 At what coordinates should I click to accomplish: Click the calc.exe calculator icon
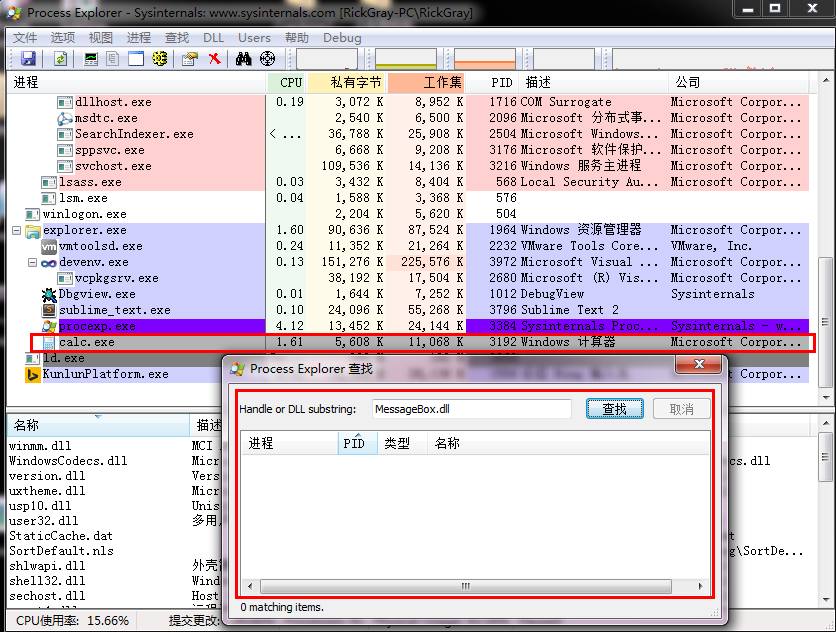[x=49, y=342]
